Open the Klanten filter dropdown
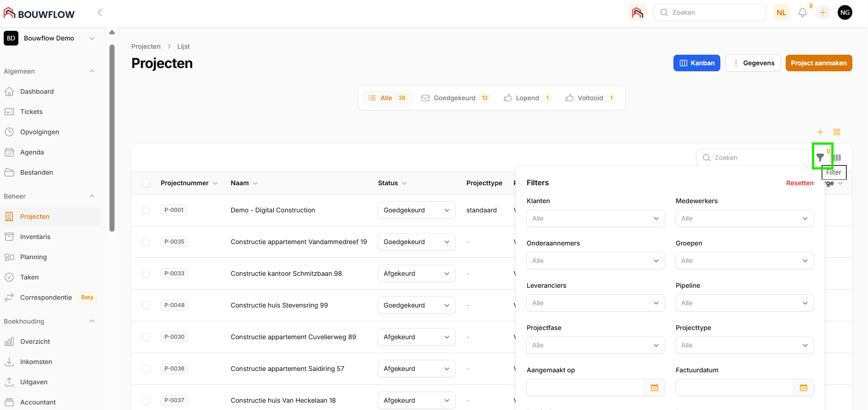The image size is (868, 410). click(595, 218)
